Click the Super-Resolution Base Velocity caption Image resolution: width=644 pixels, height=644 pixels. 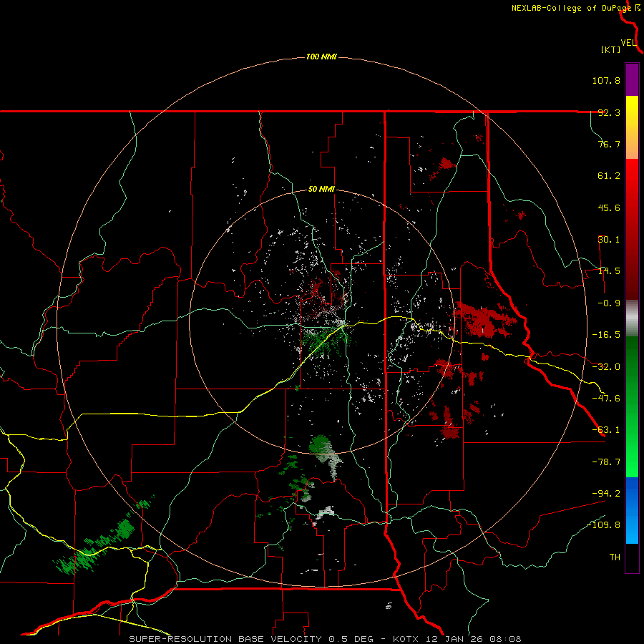tap(325, 639)
